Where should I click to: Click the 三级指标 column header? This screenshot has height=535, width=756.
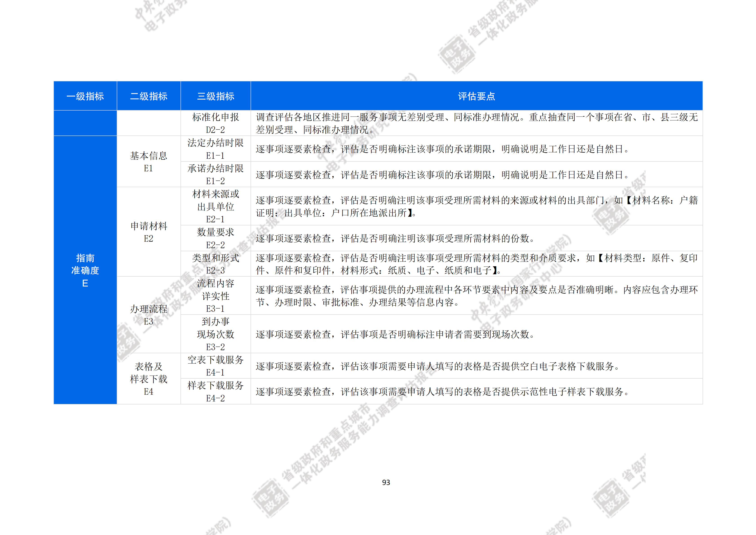click(216, 96)
